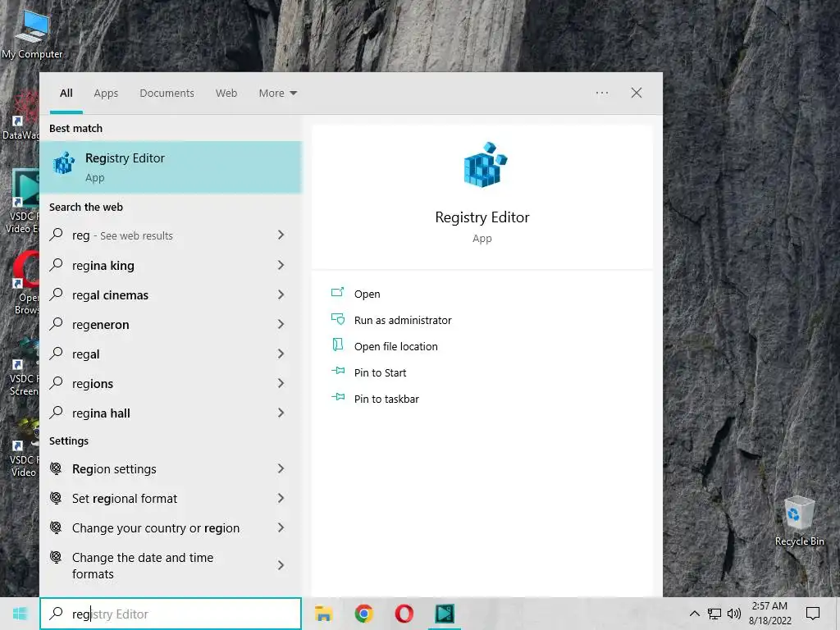Screen dimensions: 840x630
Task: Click the taskbar search input field
Action: tap(171, 614)
